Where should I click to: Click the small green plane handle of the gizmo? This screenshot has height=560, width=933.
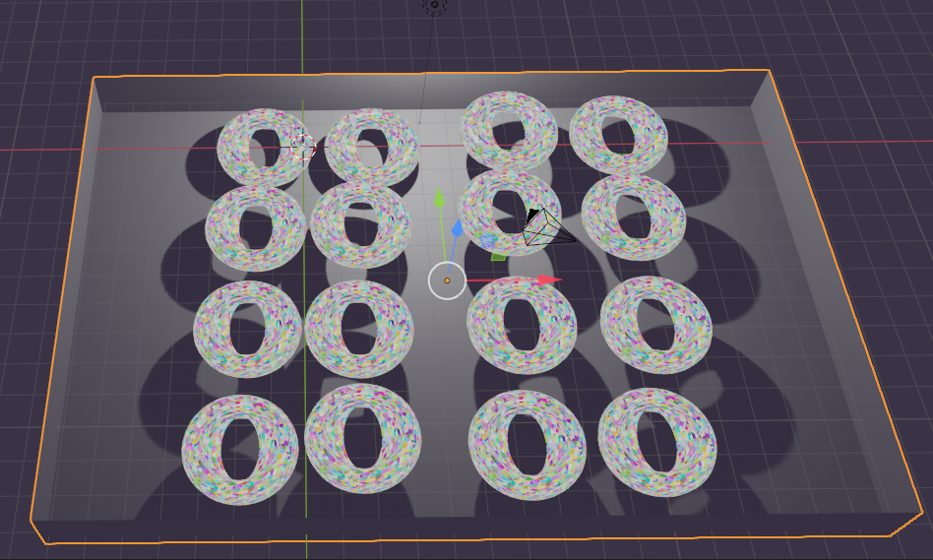pyautogui.click(x=499, y=258)
